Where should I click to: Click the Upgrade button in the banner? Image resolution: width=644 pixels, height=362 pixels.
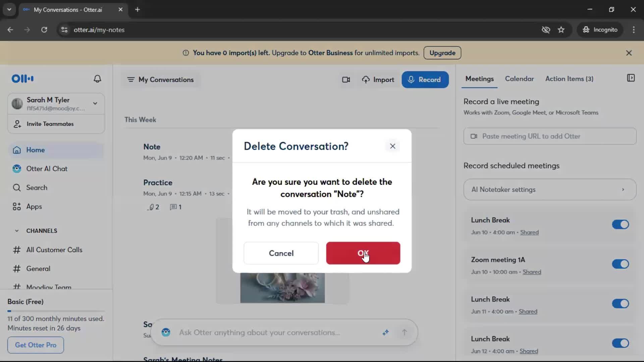pos(442,53)
